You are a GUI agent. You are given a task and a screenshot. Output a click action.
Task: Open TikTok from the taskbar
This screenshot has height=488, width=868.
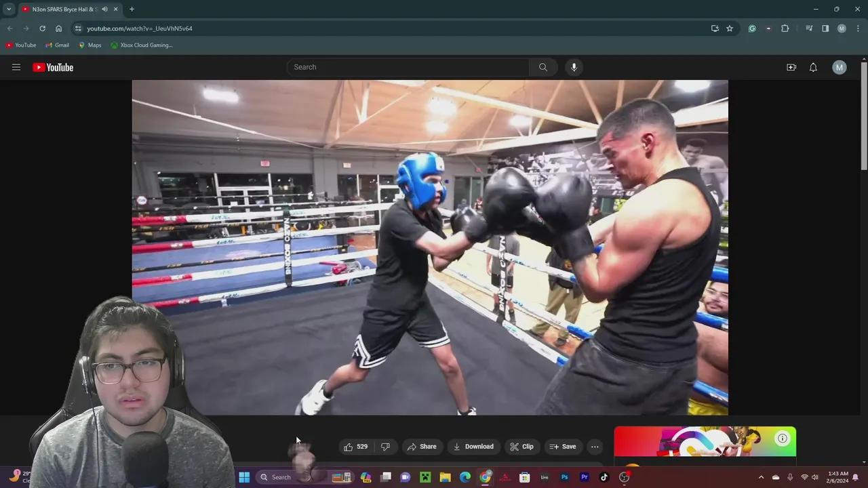(604, 477)
